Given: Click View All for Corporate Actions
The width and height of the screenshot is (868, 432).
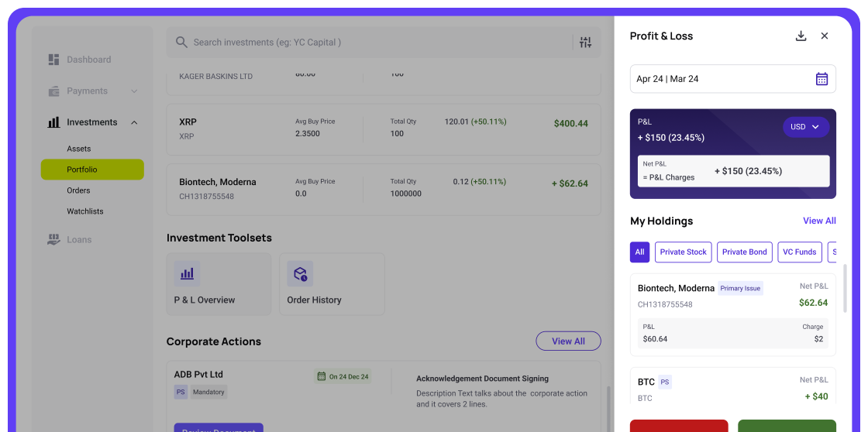Looking at the screenshot, I should [x=568, y=341].
